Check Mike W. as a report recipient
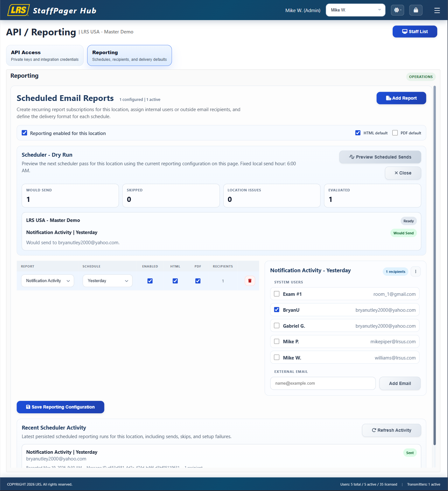This screenshot has height=491, width=448. (x=276, y=357)
